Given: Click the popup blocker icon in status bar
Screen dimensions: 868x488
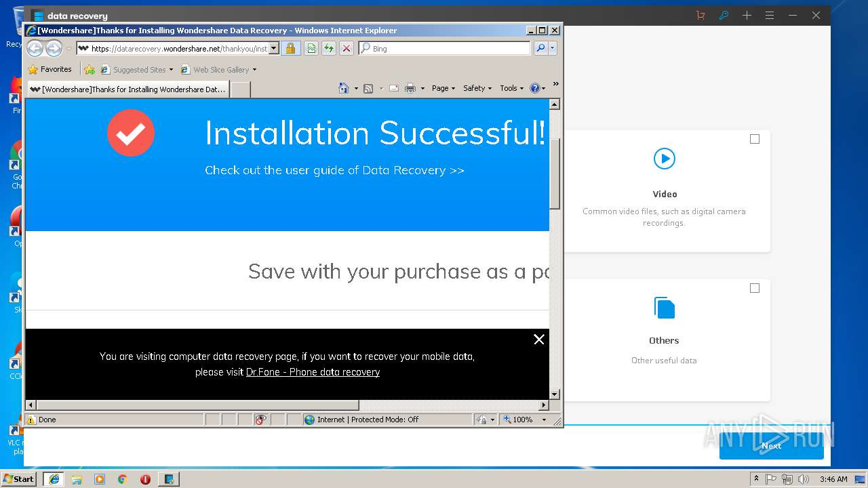Looking at the screenshot, I should pos(261,420).
